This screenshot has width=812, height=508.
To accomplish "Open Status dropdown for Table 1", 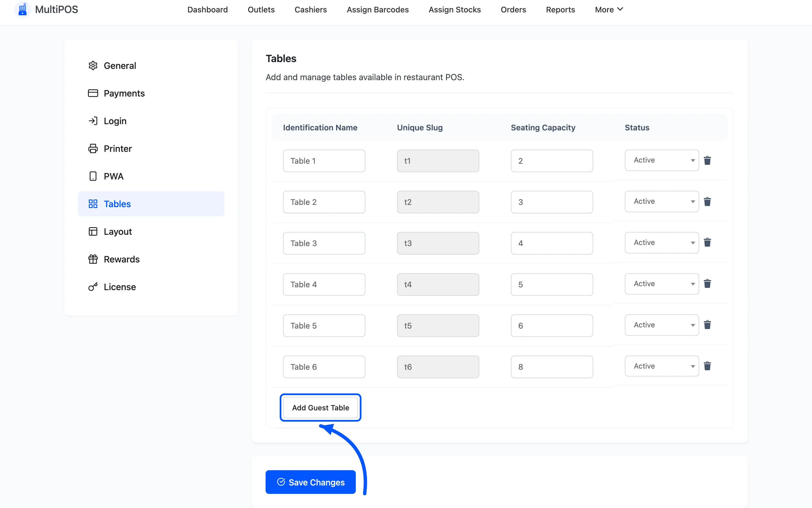I will point(662,160).
